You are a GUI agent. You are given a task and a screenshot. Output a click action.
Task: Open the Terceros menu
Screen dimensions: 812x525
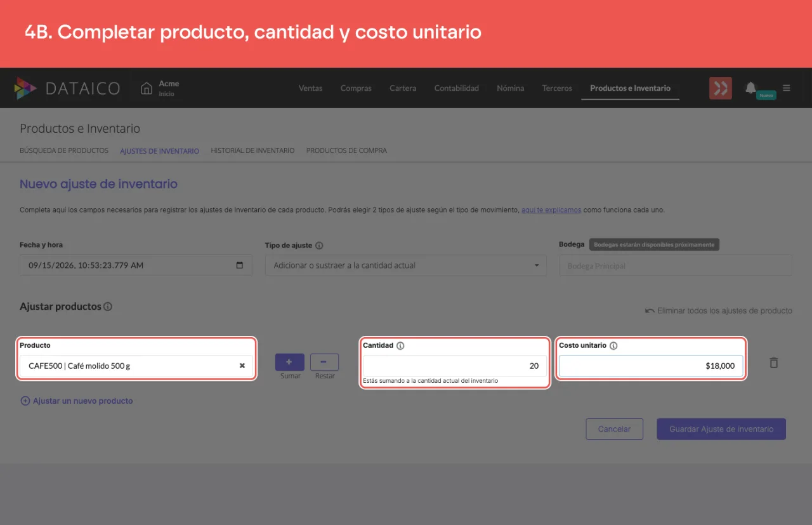click(x=557, y=88)
